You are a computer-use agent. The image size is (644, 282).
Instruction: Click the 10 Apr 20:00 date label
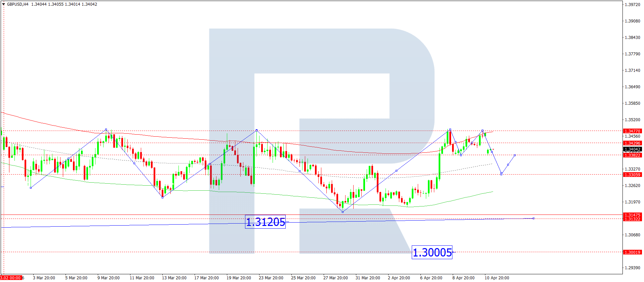(x=496, y=278)
